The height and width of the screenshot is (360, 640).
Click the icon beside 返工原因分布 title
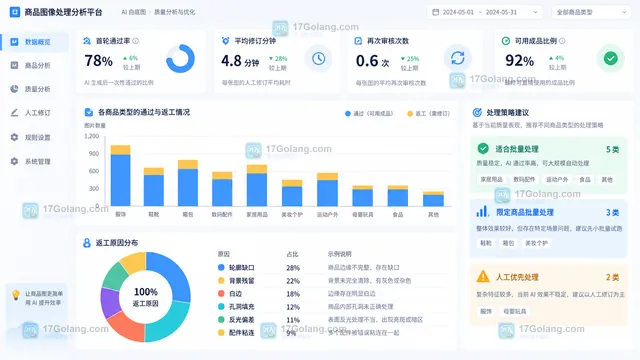[87, 243]
